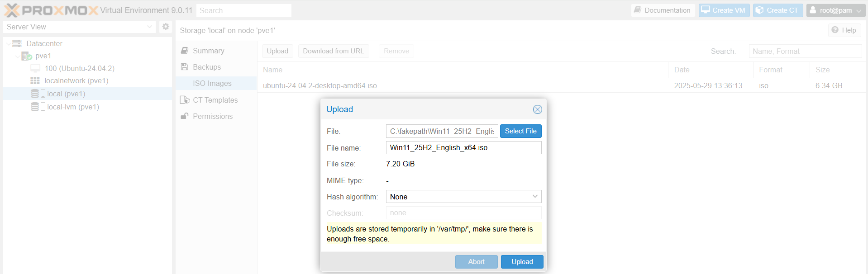The height and width of the screenshot is (274, 868).
Task: Open the Summary section
Action: tap(216, 51)
